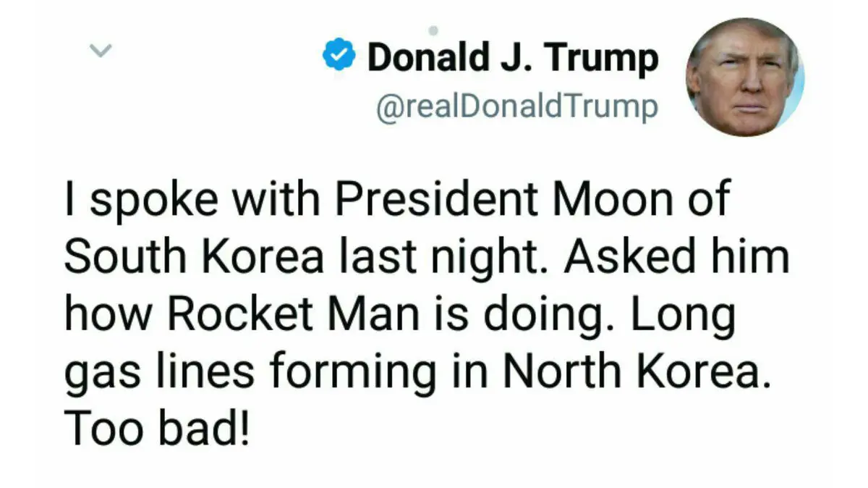Image resolution: width=868 pixels, height=488 pixels.
Task: Open the round profile picture thumbnail
Action: (x=744, y=77)
